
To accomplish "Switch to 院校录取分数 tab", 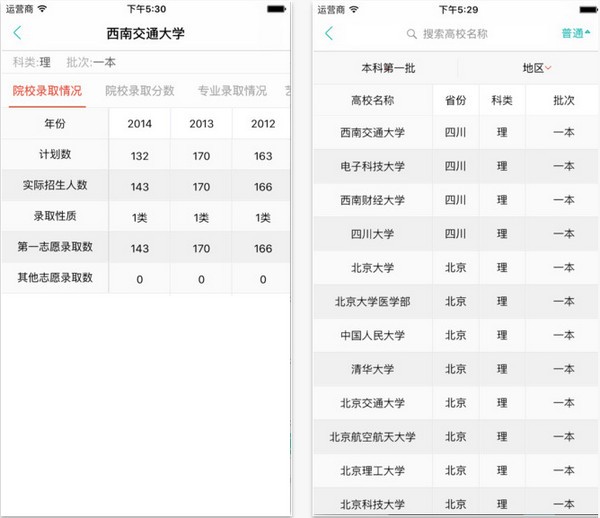I will coord(140,91).
